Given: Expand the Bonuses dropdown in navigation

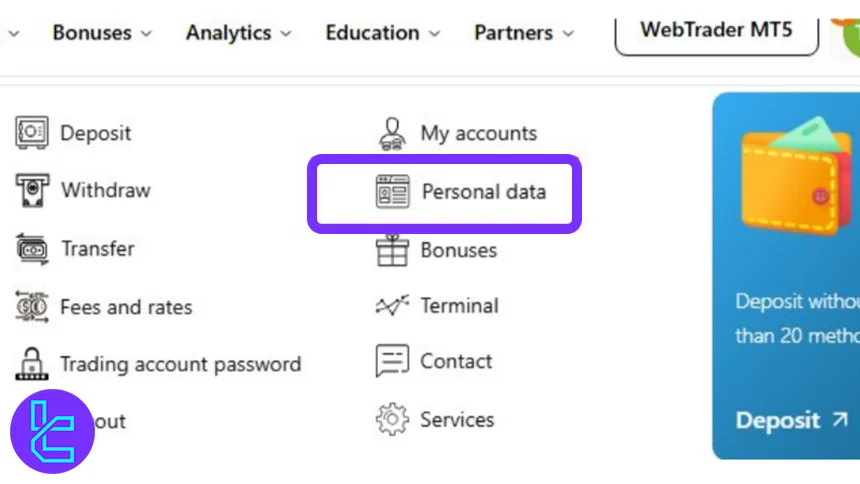Looking at the screenshot, I should 102,33.
